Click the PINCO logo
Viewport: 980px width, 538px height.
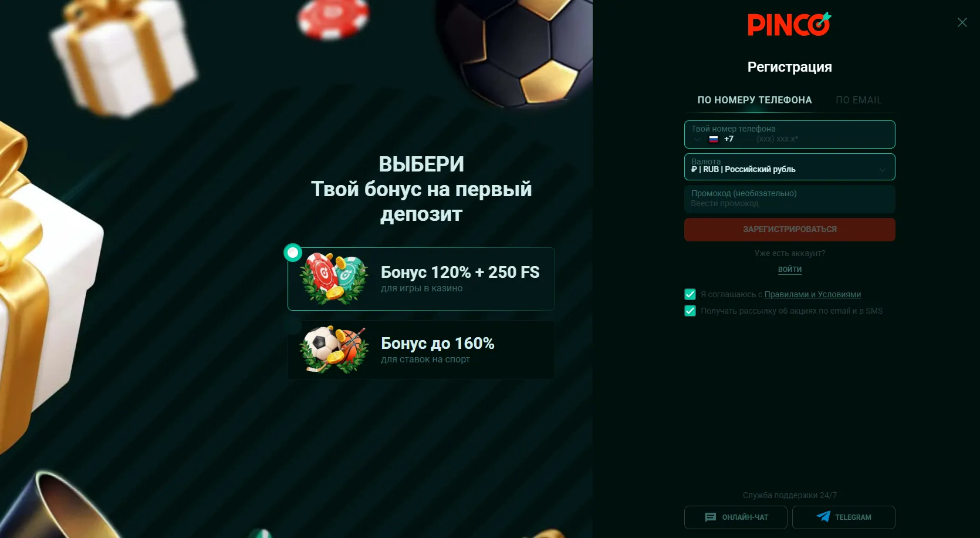(x=789, y=25)
